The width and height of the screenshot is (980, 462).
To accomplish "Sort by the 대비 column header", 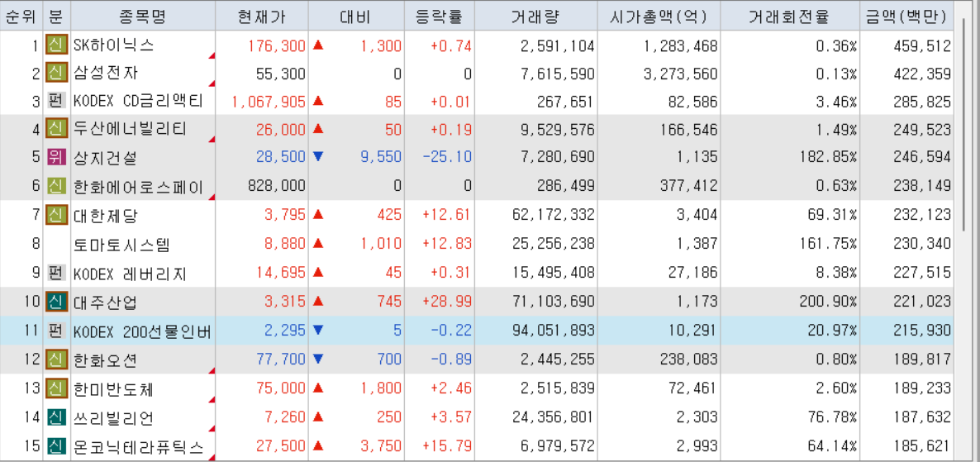I will pos(356,17).
